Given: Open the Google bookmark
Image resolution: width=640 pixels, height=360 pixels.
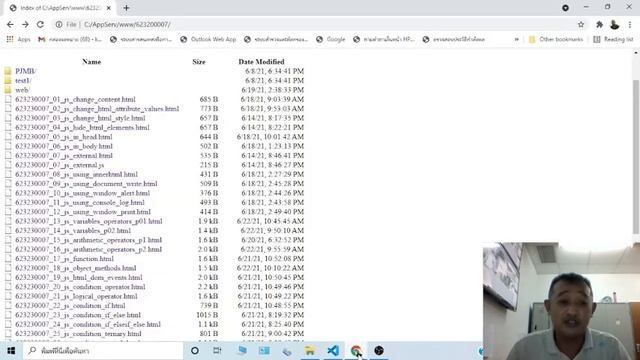Looking at the screenshot, I should pyautogui.click(x=331, y=39).
